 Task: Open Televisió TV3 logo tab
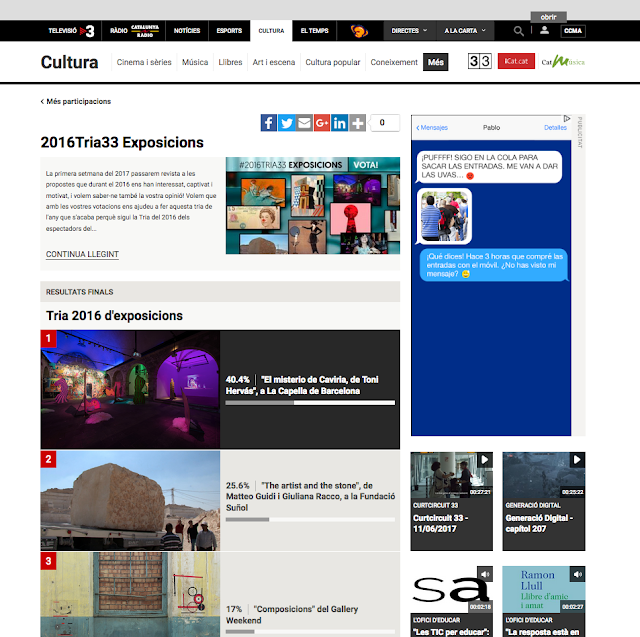[x=71, y=31]
